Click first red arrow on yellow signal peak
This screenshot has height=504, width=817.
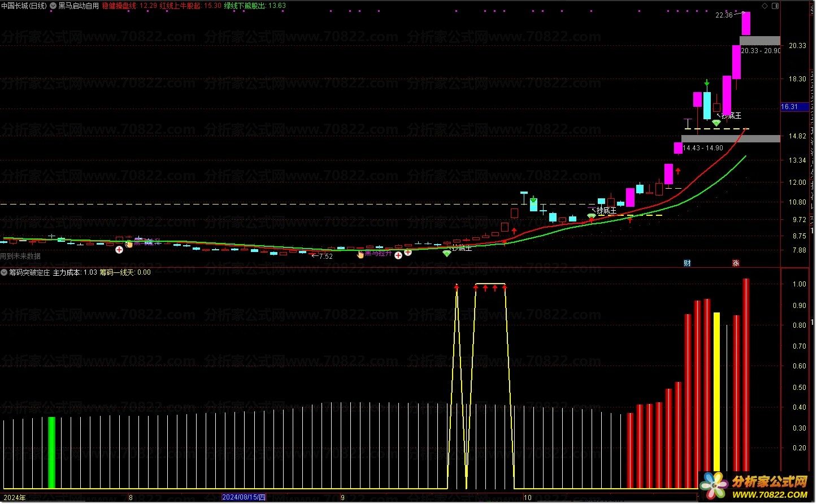(457, 288)
